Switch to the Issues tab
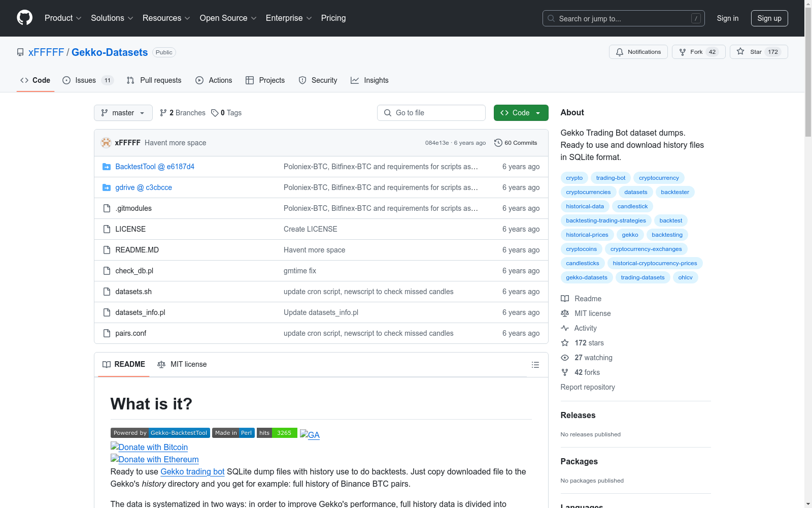This screenshot has width=812, height=508. tap(88, 80)
